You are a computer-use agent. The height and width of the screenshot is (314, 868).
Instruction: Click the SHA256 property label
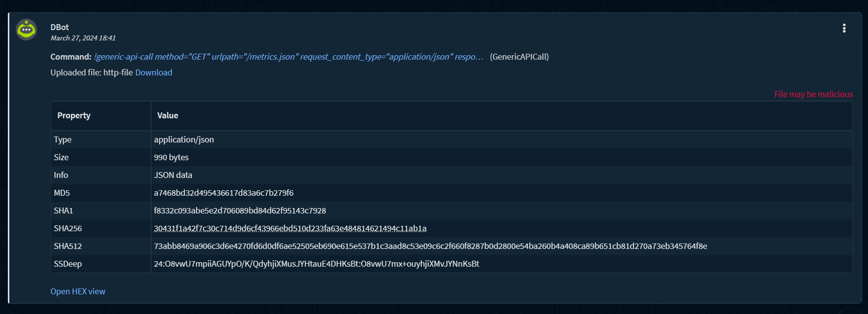click(68, 228)
